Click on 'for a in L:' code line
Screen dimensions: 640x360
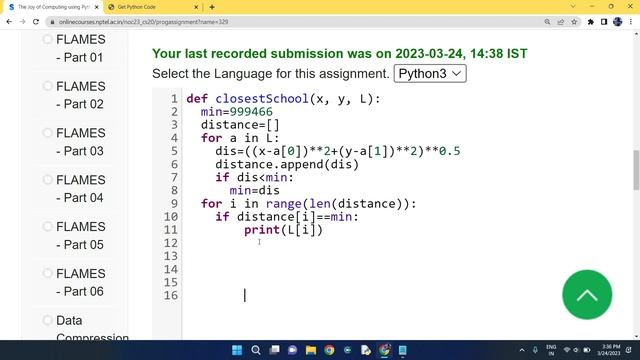pos(240,138)
